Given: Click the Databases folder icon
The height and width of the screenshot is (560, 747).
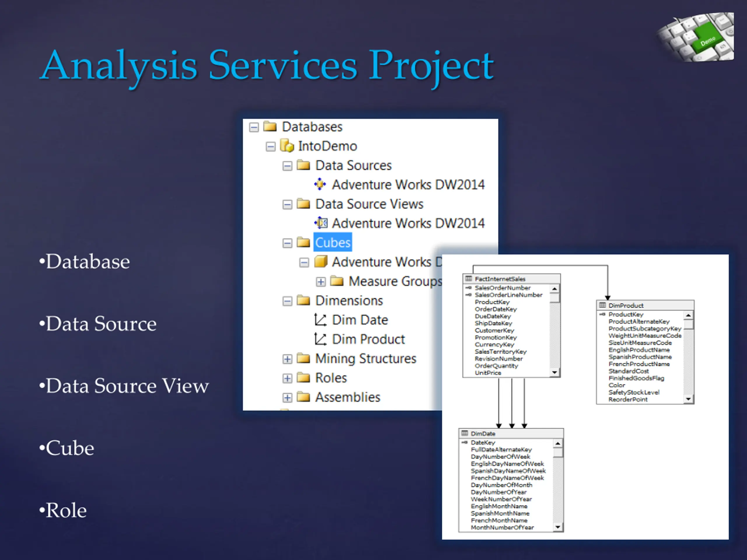Looking at the screenshot, I should tap(270, 126).
